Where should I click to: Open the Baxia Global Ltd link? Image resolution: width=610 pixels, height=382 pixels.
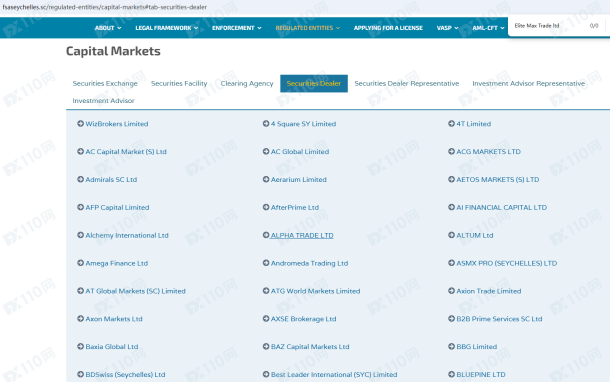pos(112,347)
